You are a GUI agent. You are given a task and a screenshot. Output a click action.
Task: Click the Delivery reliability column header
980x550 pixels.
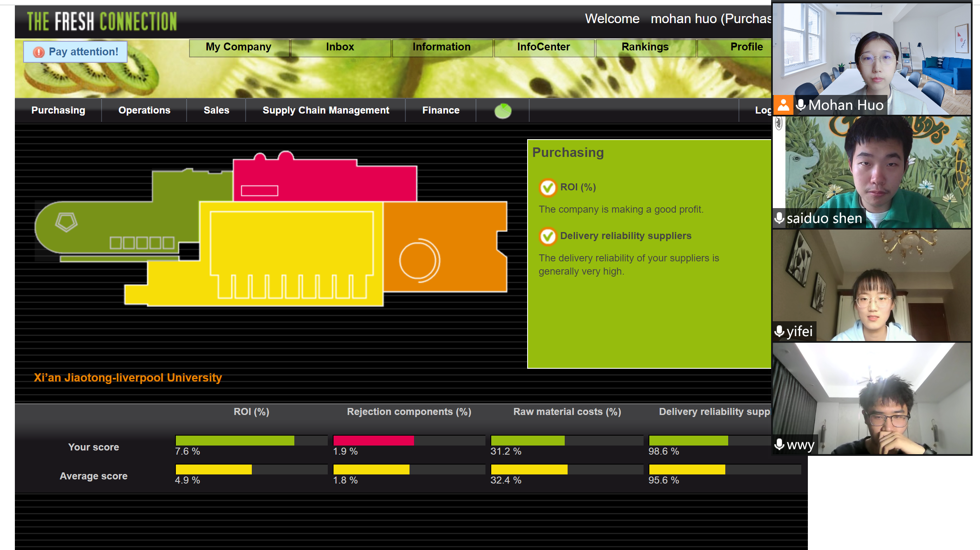[x=715, y=412]
